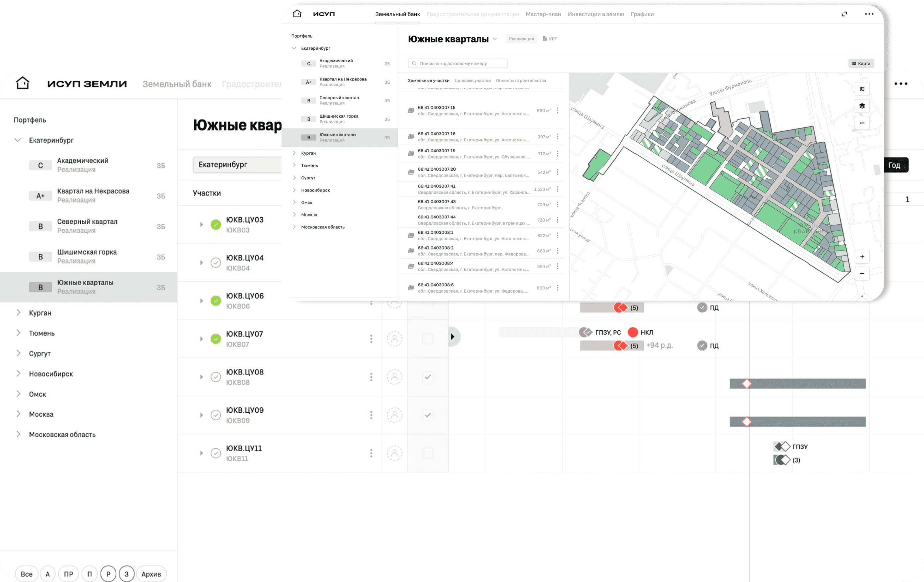The height and width of the screenshot is (582, 924).
Task: Switch to the Объекты строительства tab
Action: click(521, 81)
